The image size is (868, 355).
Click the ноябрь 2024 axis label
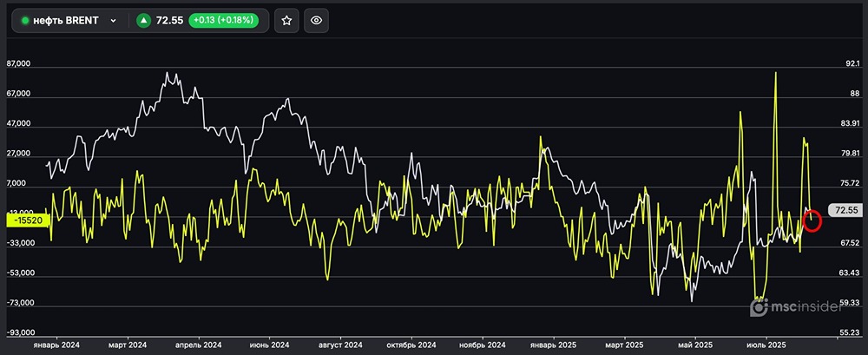(483, 344)
